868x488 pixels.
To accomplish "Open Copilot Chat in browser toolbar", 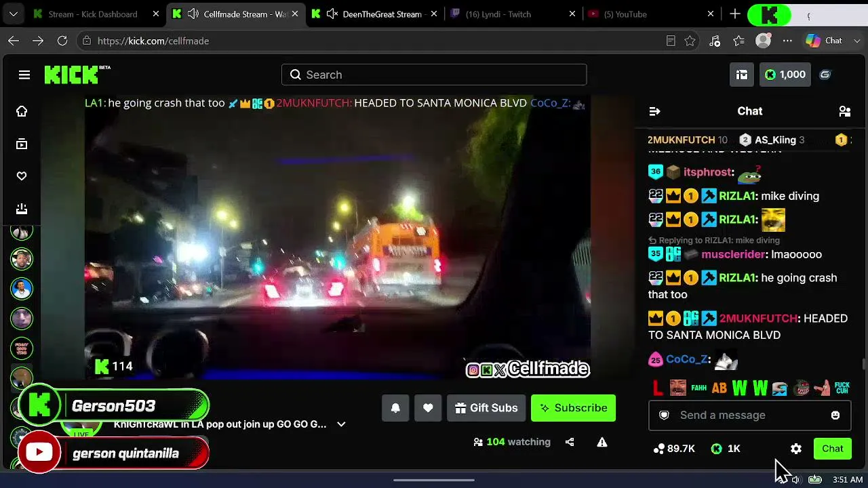I will pos(824,41).
